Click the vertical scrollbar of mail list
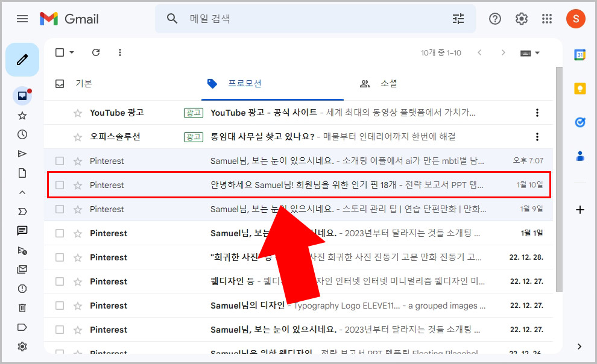The width and height of the screenshot is (597, 364). (x=559, y=179)
